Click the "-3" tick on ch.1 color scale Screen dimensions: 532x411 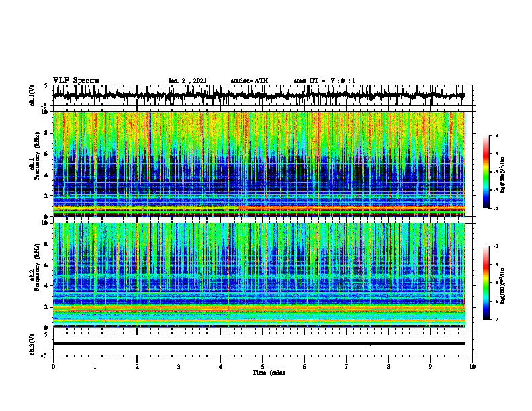pos(496,136)
